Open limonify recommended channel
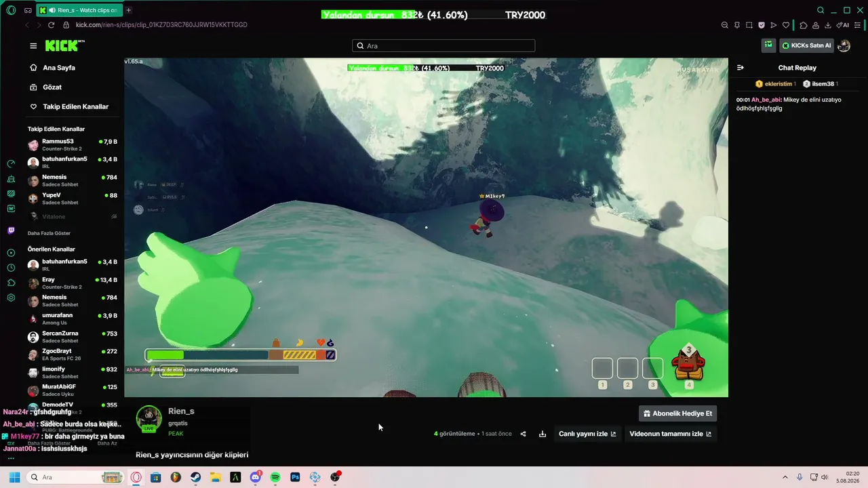868x488 pixels. (x=73, y=373)
